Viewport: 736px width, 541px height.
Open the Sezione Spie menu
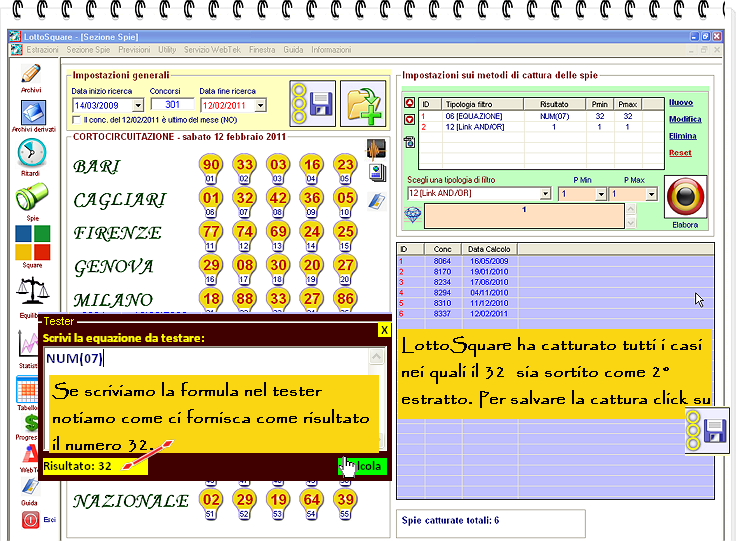88,50
